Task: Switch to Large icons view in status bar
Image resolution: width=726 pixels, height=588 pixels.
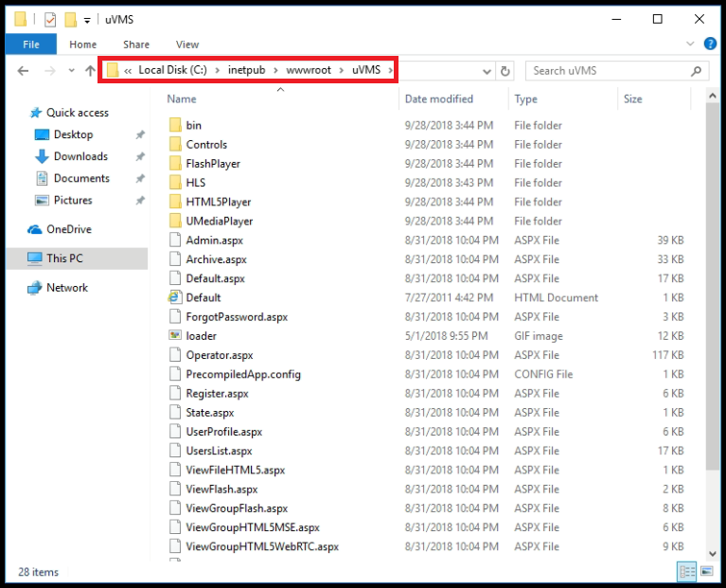Action: tap(706, 571)
